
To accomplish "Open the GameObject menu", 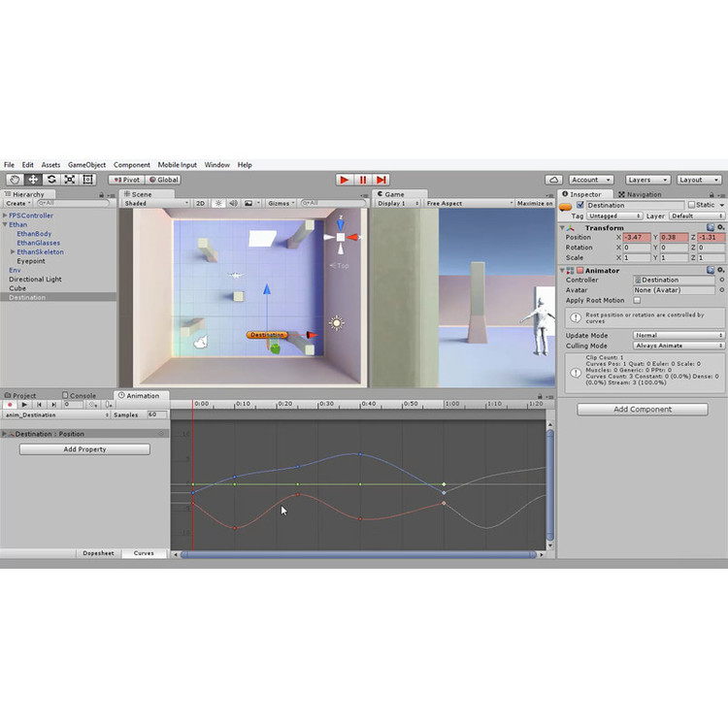I will (x=87, y=165).
